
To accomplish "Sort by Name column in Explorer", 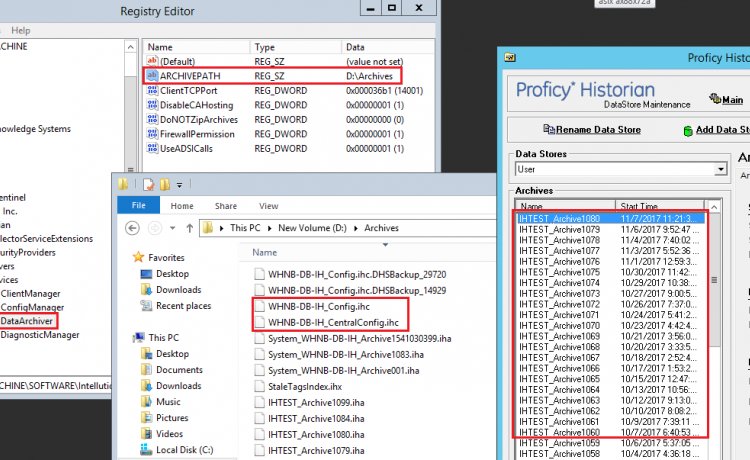I will [265, 252].
